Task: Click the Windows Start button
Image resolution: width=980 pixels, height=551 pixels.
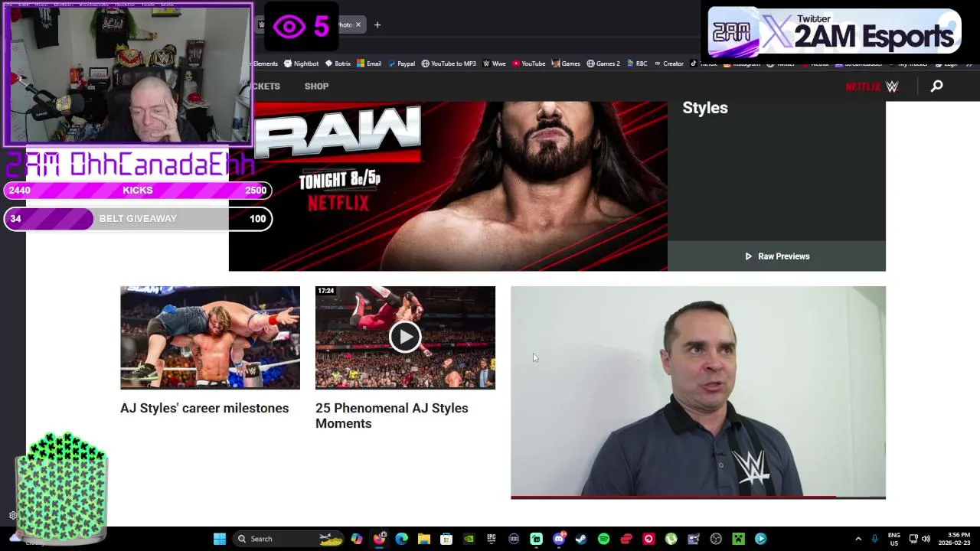Action: click(x=220, y=539)
